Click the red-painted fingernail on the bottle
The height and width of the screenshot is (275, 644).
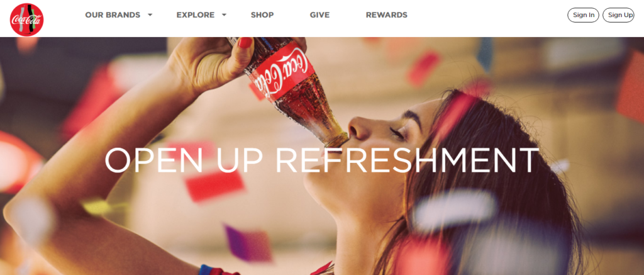pyautogui.click(x=245, y=42)
